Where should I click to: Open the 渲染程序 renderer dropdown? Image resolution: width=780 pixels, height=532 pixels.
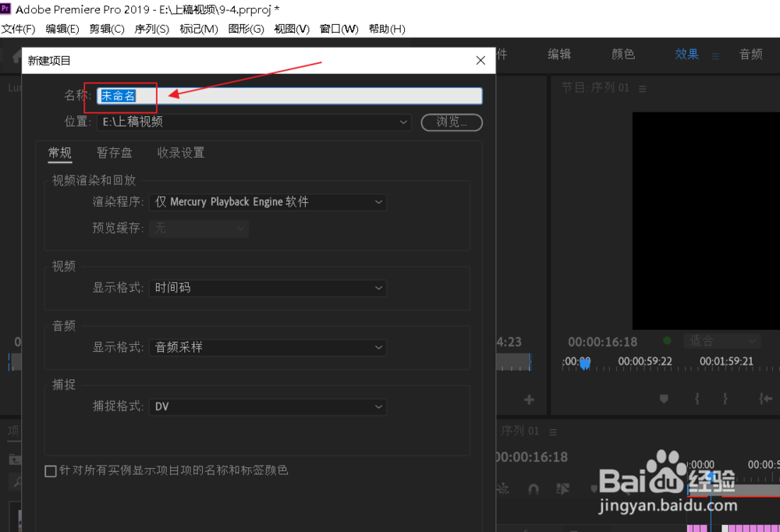[268, 202]
